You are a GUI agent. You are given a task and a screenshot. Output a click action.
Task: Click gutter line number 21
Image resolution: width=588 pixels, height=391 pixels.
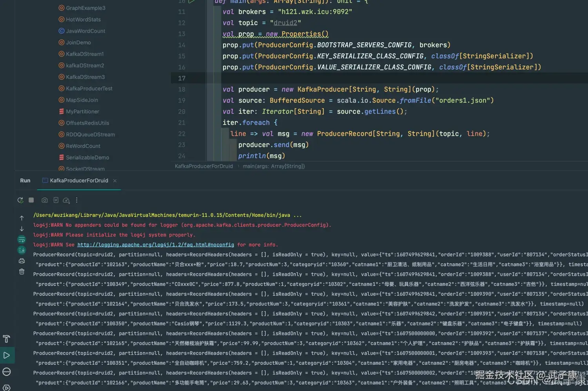[x=182, y=123]
